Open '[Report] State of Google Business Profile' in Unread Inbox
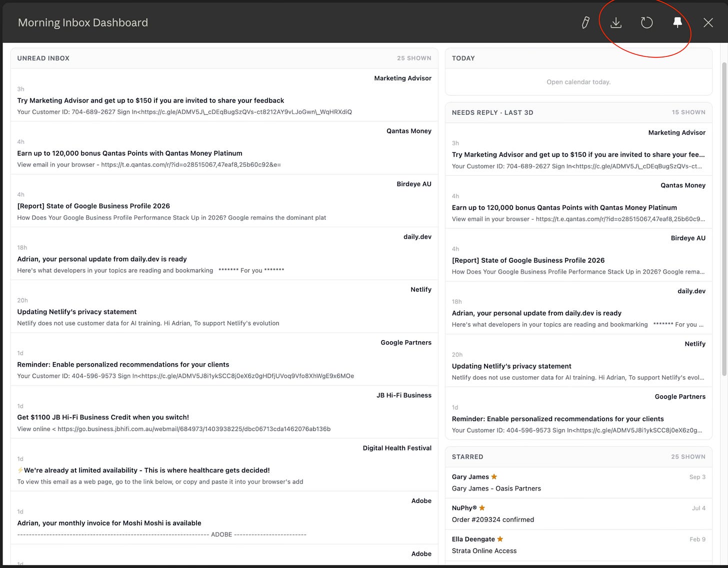 click(93, 206)
